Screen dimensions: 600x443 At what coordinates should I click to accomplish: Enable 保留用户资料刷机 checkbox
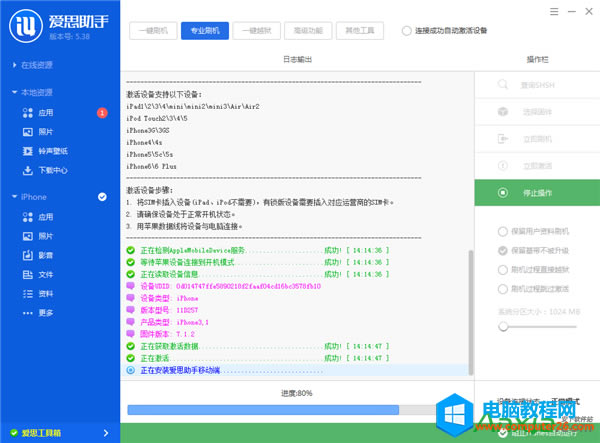[x=502, y=231]
